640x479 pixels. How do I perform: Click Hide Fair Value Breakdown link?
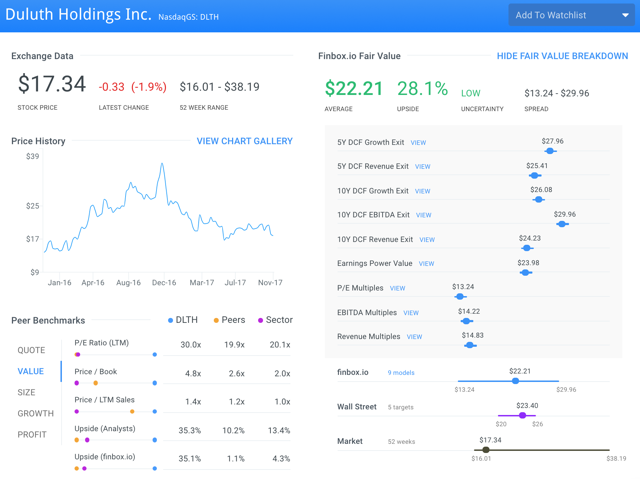pos(562,56)
